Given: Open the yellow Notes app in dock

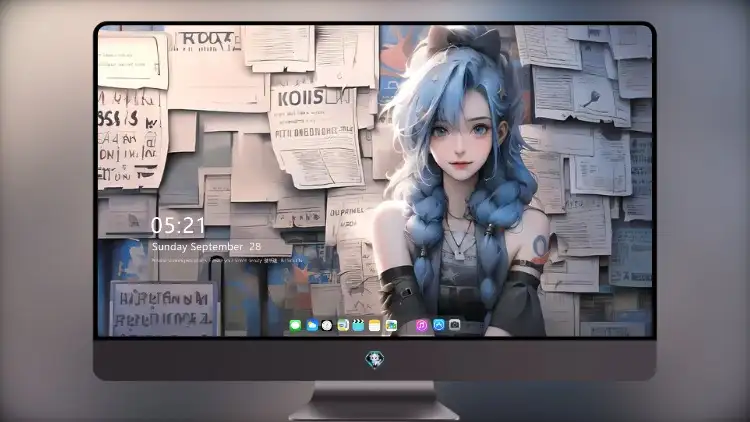Looking at the screenshot, I should point(375,326).
